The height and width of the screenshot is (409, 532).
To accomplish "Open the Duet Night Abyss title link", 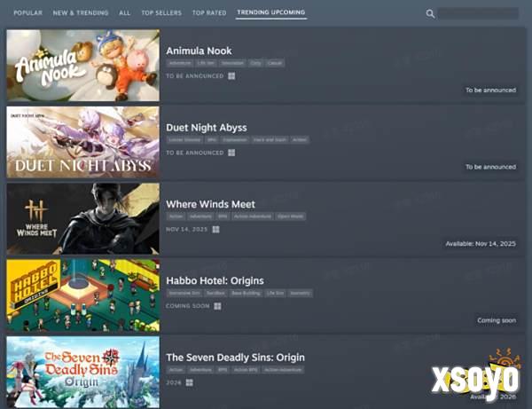I will pyautogui.click(x=206, y=127).
